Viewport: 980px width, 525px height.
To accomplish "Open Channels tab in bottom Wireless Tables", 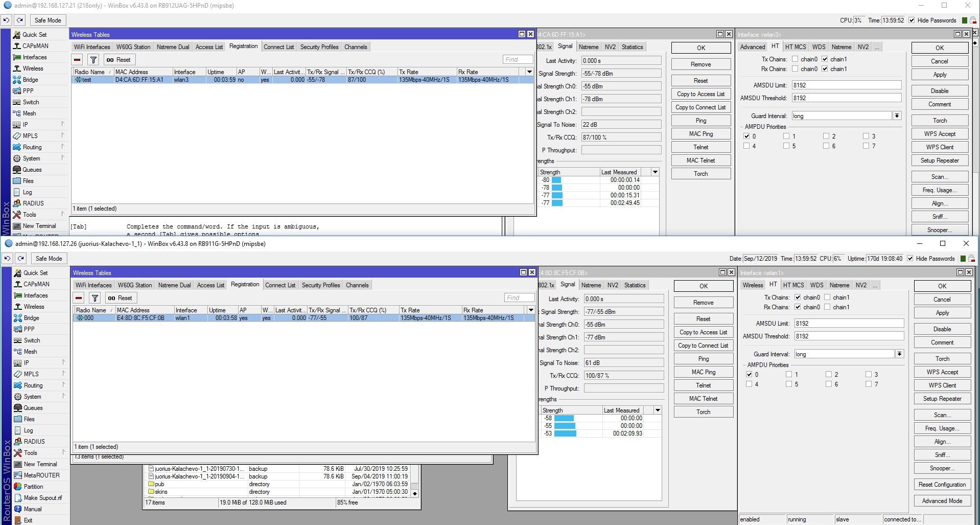I will (x=357, y=285).
